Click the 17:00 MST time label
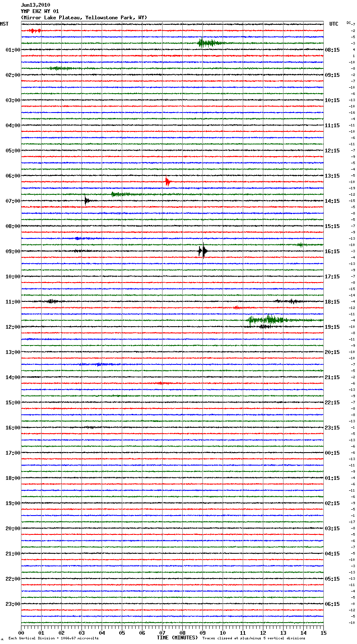Viewport: 357px width, 644px height. tap(13, 453)
